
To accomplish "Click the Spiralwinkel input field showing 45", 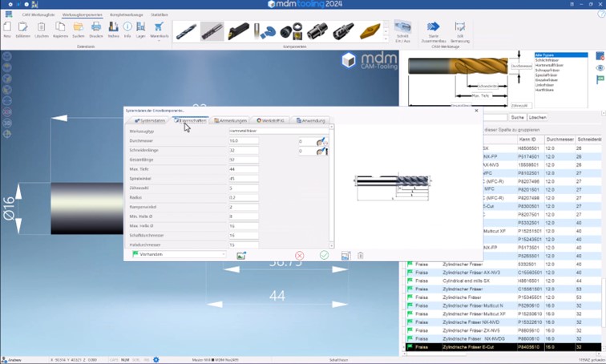I will tap(244, 179).
